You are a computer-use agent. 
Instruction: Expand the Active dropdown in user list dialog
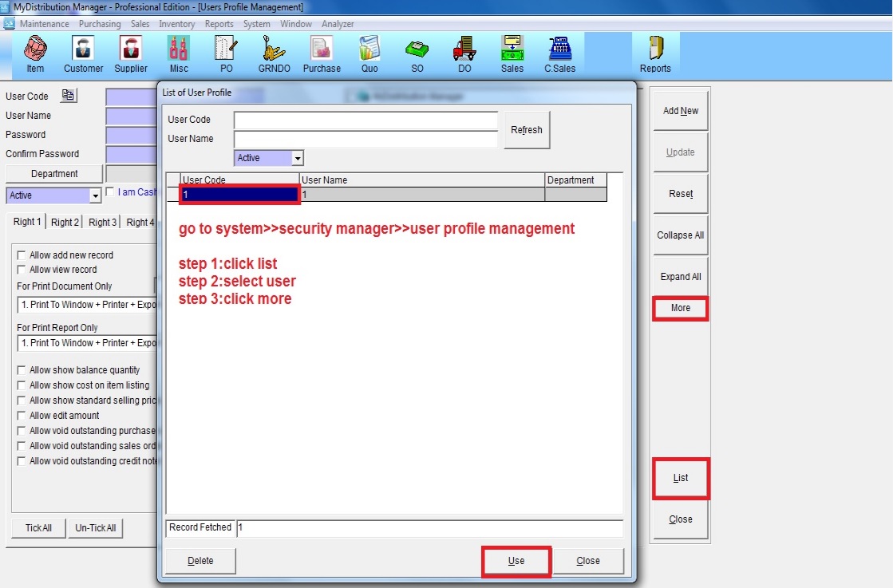click(x=297, y=158)
